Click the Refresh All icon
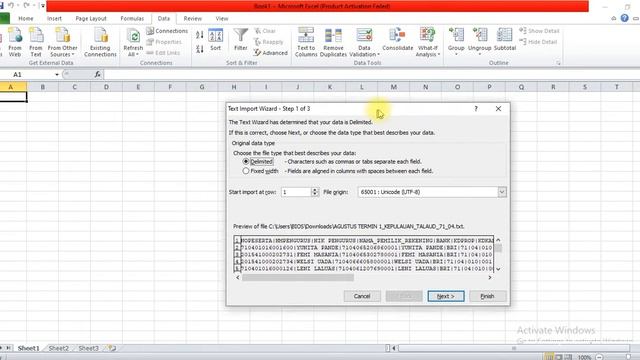The image size is (640, 360). click(133, 42)
